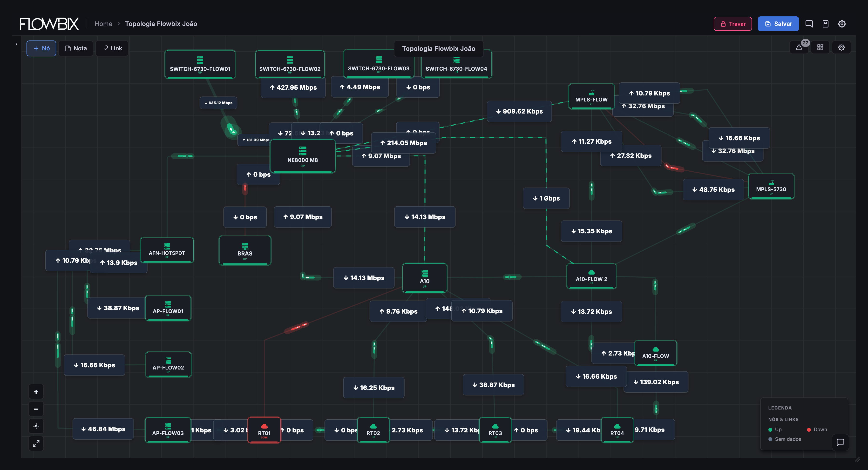The width and height of the screenshot is (868, 470).
Task: Select the RT04 node
Action: (x=617, y=430)
